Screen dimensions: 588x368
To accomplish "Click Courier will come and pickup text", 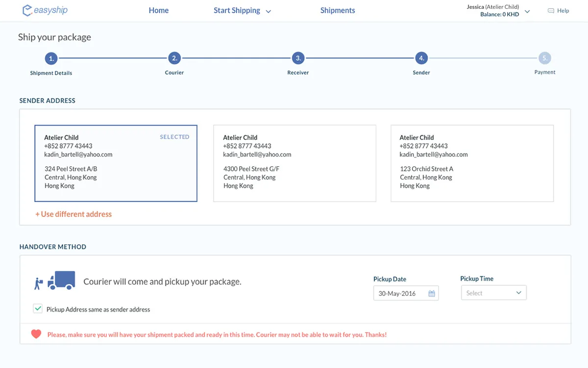I will (x=162, y=282).
